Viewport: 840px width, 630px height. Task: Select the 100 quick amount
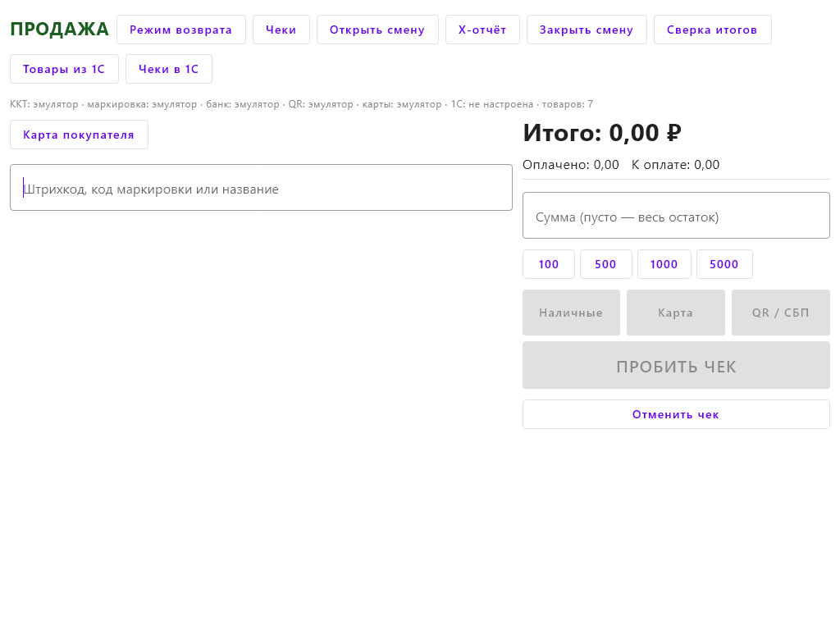click(549, 264)
